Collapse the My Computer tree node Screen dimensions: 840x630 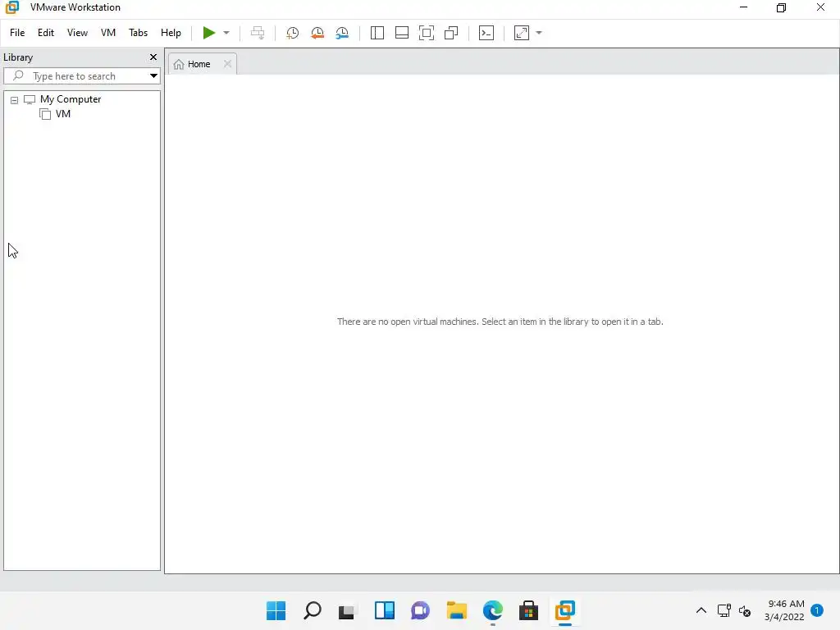15,100
